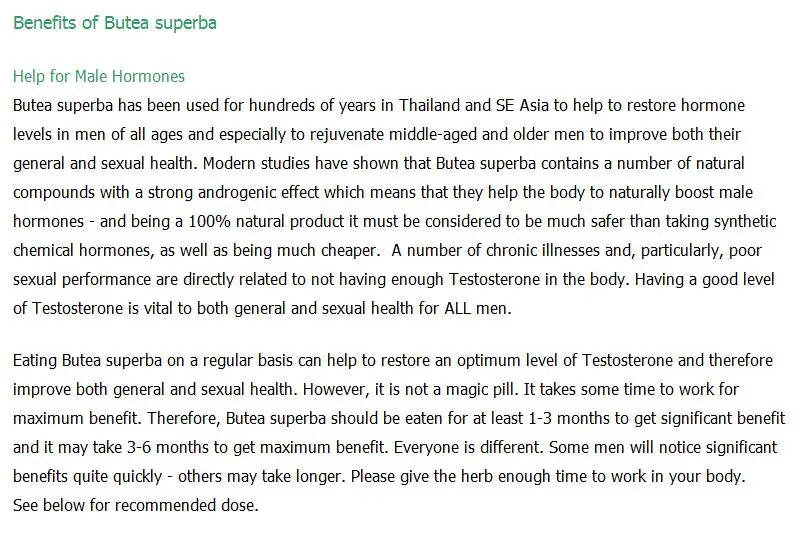Viewport: 800px width, 535px height.
Task: Click the 'Help for Male Hormones' subheading
Action: (98, 77)
